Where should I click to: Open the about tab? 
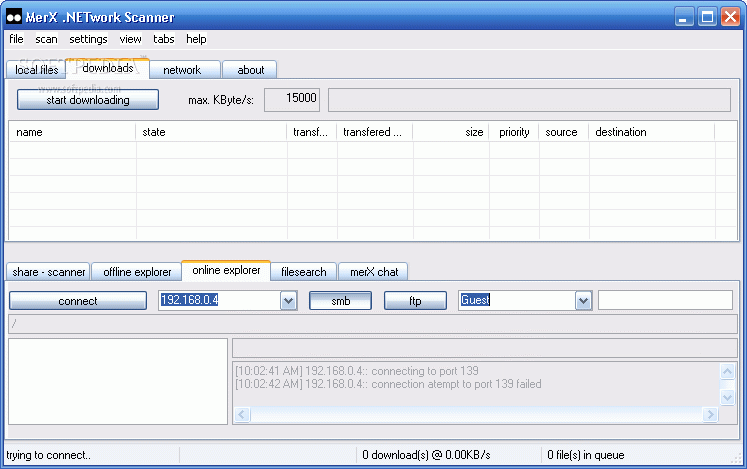[250, 70]
